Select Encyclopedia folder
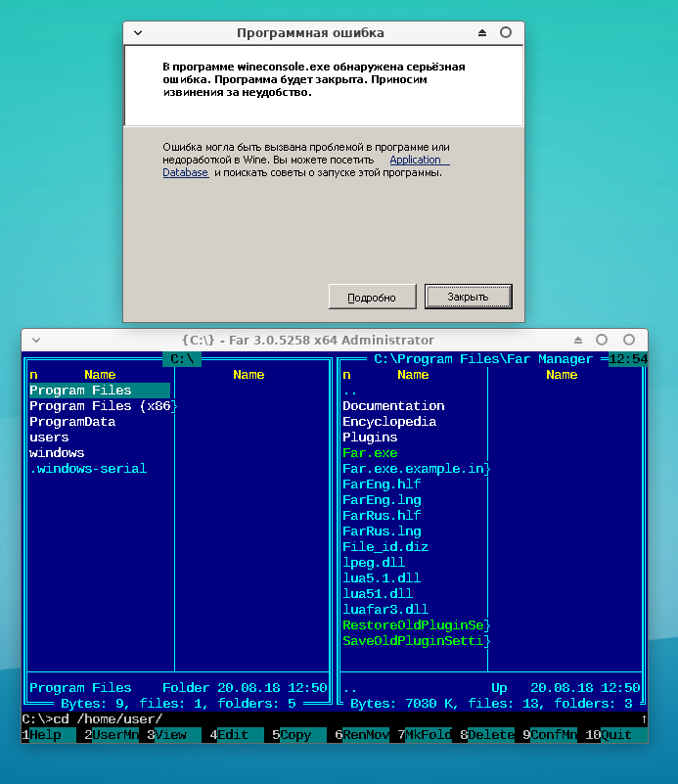 coord(389,422)
